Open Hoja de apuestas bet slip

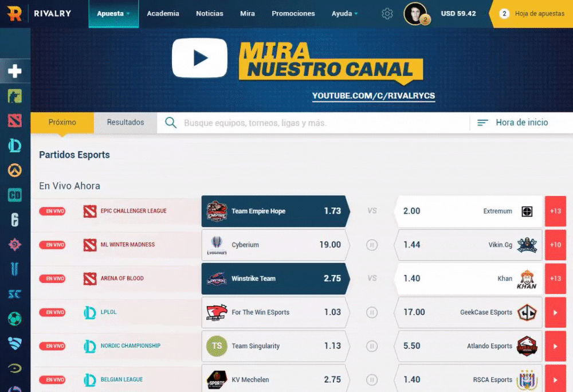(531, 14)
